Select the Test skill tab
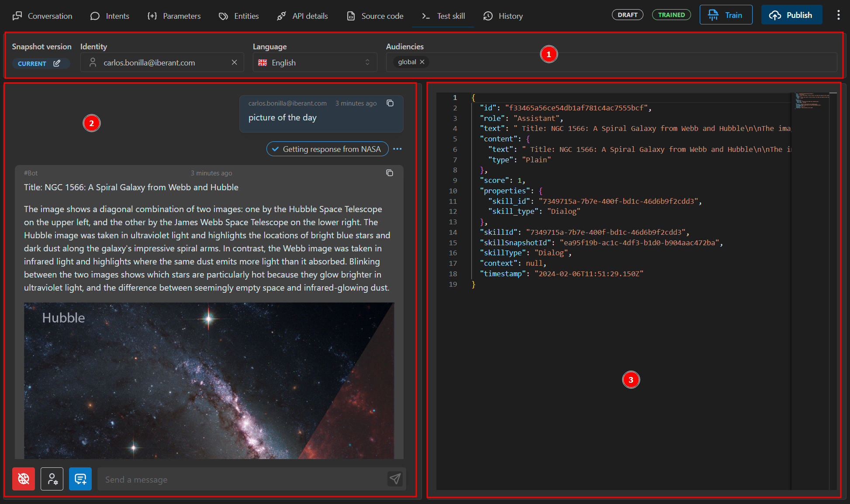Viewport: 850px width, 504px height. pyautogui.click(x=443, y=16)
